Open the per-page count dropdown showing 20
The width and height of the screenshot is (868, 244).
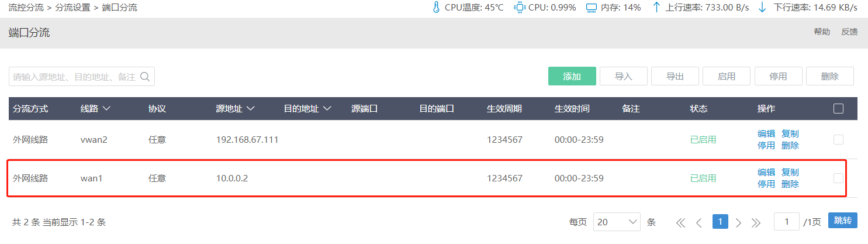pos(617,222)
